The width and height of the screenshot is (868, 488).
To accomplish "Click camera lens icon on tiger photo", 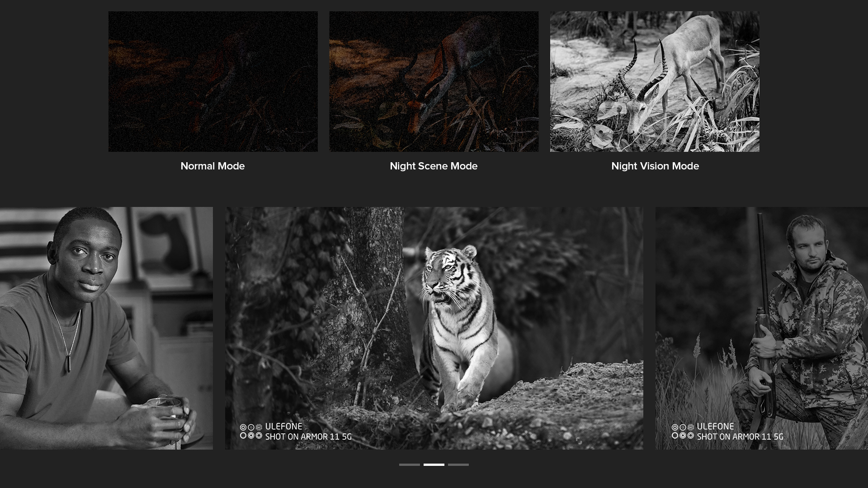I will point(251,432).
